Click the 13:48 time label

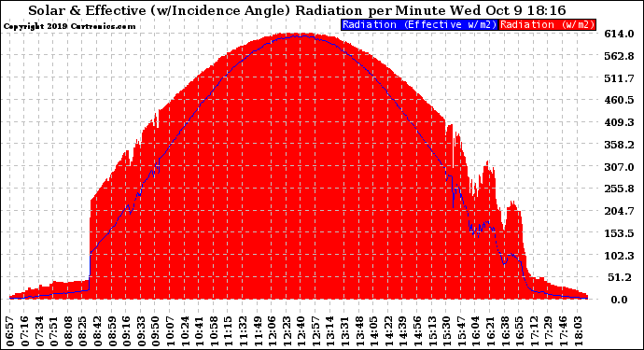tap(360, 331)
